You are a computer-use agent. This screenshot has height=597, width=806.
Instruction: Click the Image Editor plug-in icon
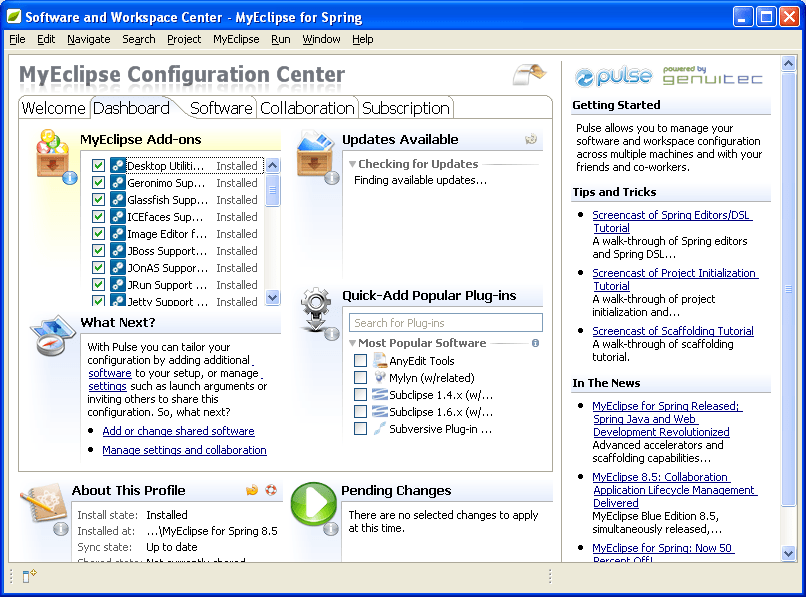118,233
